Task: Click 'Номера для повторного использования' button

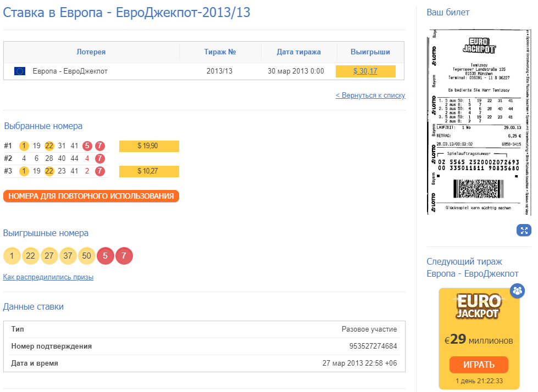Action: 91,196
